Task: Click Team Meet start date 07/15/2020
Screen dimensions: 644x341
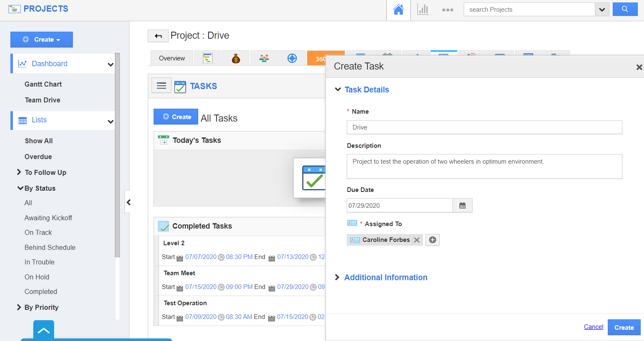Action: point(201,287)
